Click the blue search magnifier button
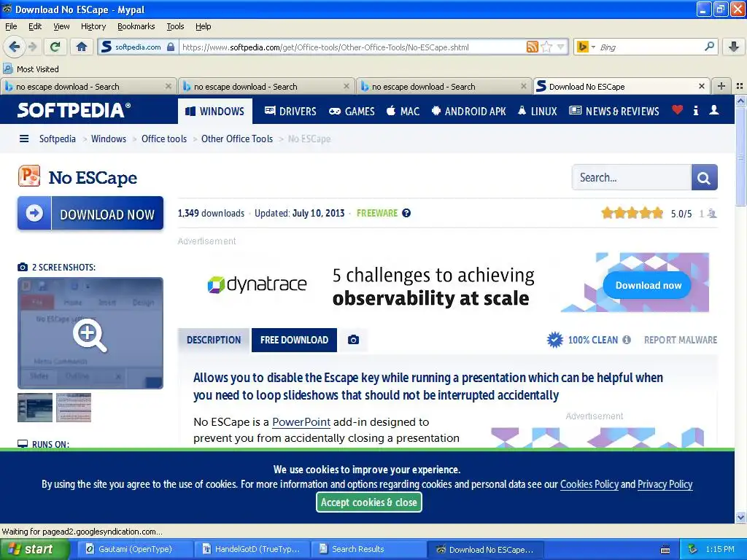Image resolution: width=747 pixels, height=560 pixels. [x=704, y=177]
